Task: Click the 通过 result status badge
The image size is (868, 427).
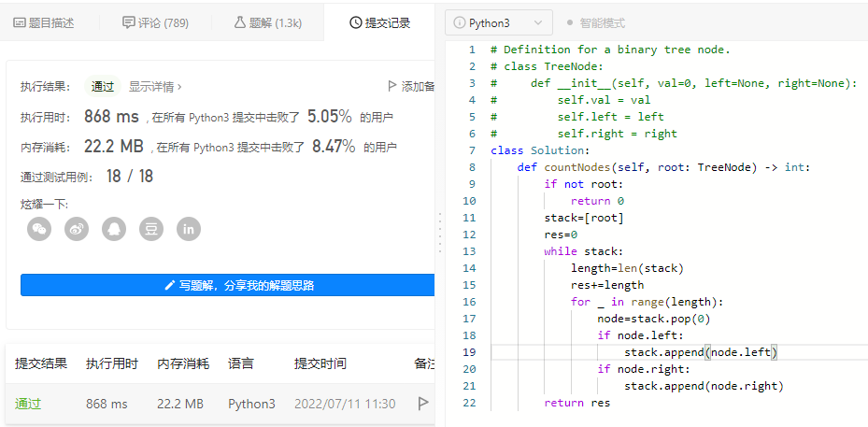Action: (x=103, y=87)
